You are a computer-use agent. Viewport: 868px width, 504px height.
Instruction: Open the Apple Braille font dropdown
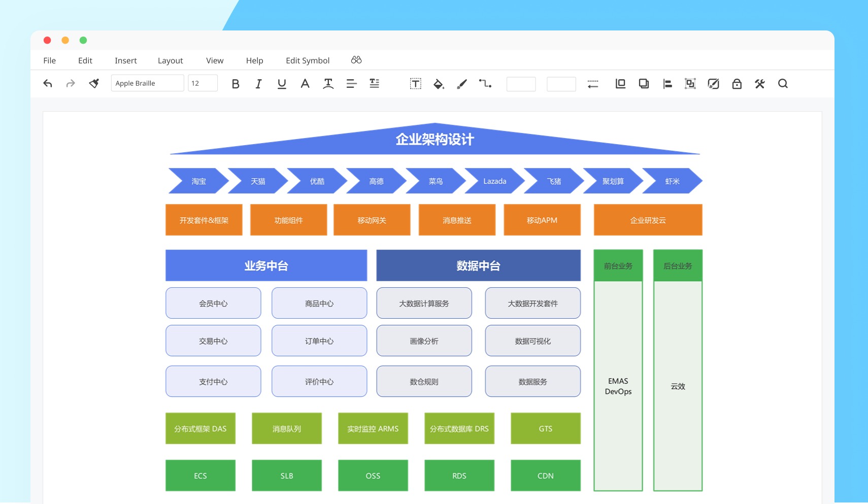[147, 83]
